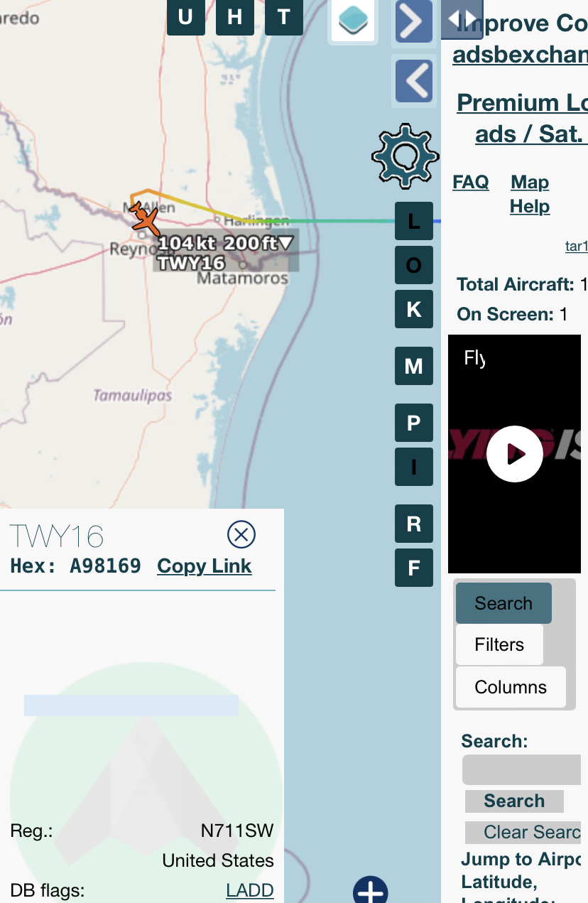Toggle the O map option button

(x=414, y=265)
